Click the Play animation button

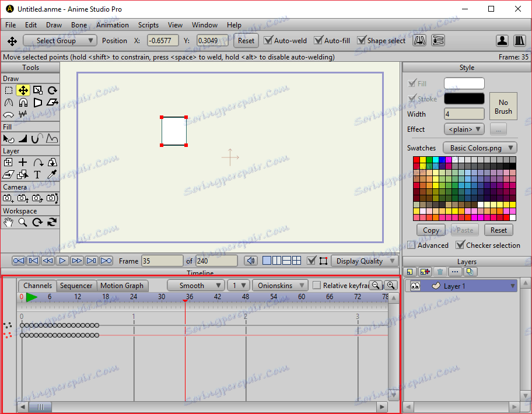point(62,261)
